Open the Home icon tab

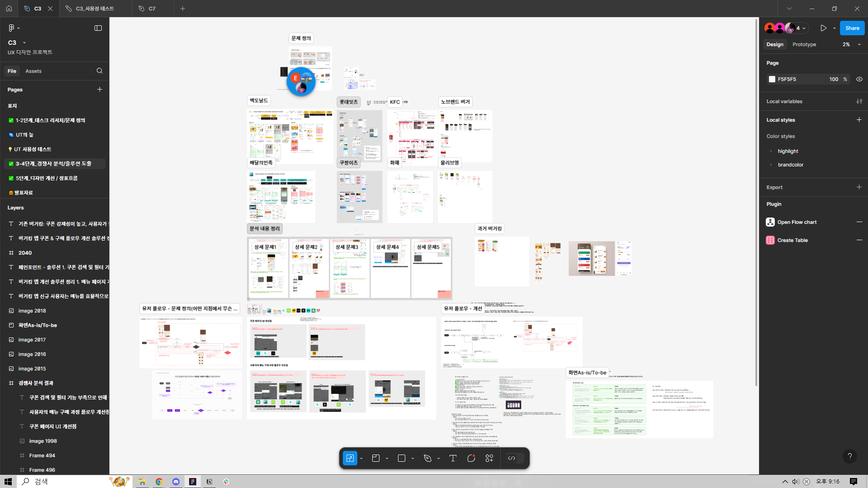[9, 9]
